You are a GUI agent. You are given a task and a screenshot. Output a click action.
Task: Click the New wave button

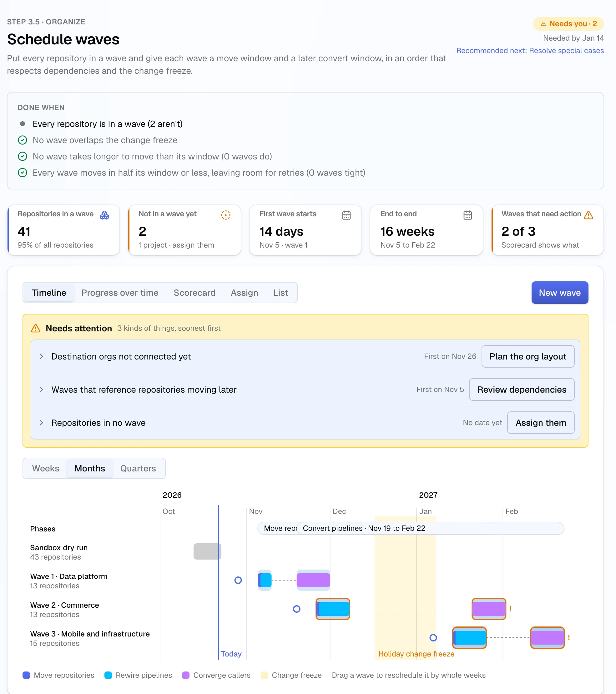click(x=560, y=293)
